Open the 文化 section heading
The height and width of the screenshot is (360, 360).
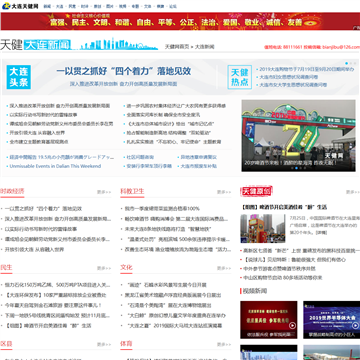tap(126, 267)
